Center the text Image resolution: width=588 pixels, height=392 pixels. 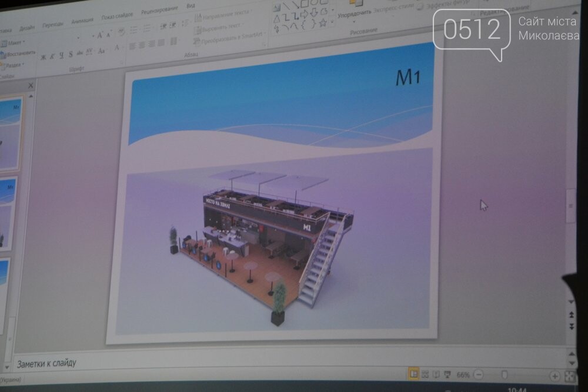(142, 45)
